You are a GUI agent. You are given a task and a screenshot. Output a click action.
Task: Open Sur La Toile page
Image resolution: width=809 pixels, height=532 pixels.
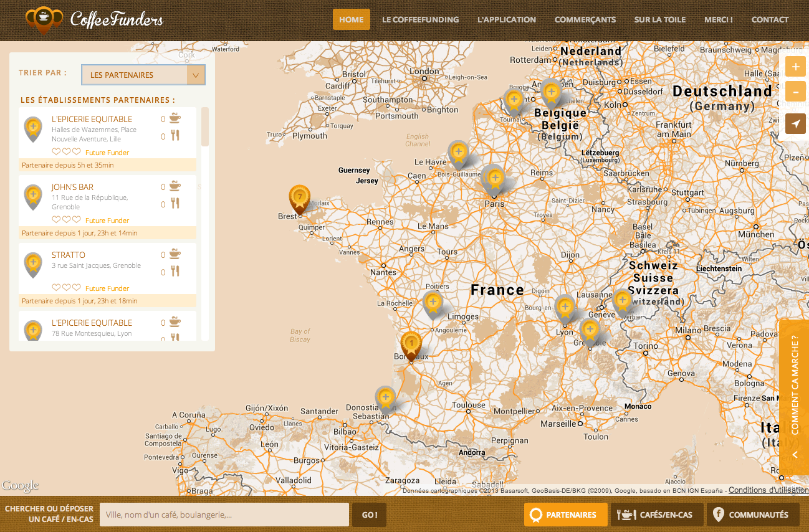660,19
